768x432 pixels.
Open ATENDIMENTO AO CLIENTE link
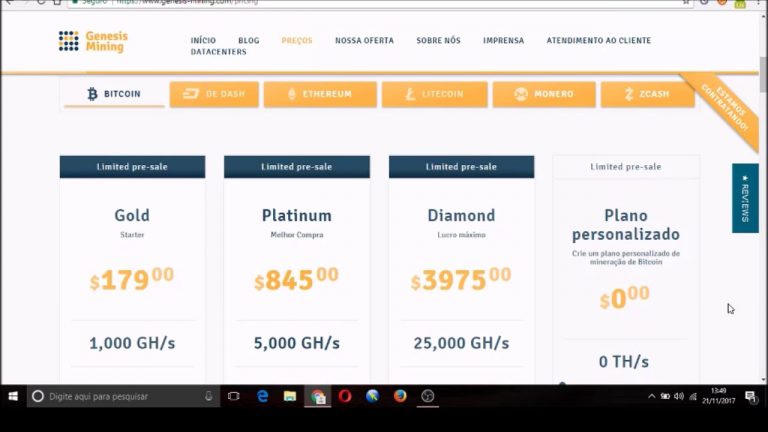[599, 41]
